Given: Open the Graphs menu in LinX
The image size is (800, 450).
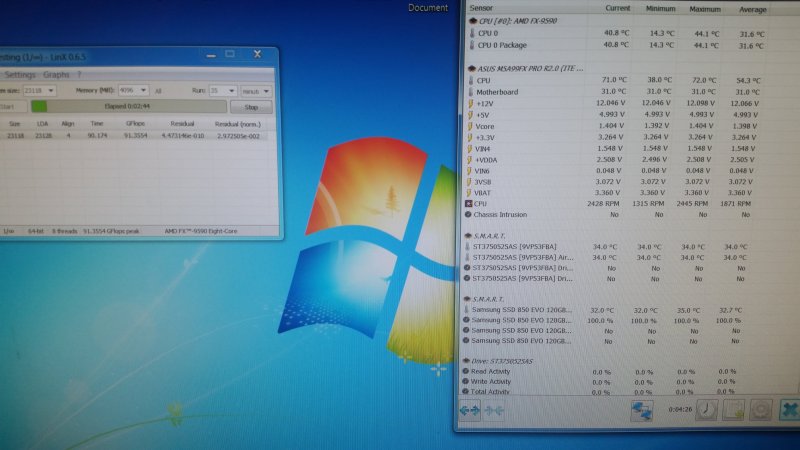Looking at the screenshot, I should (x=56, y=75).
